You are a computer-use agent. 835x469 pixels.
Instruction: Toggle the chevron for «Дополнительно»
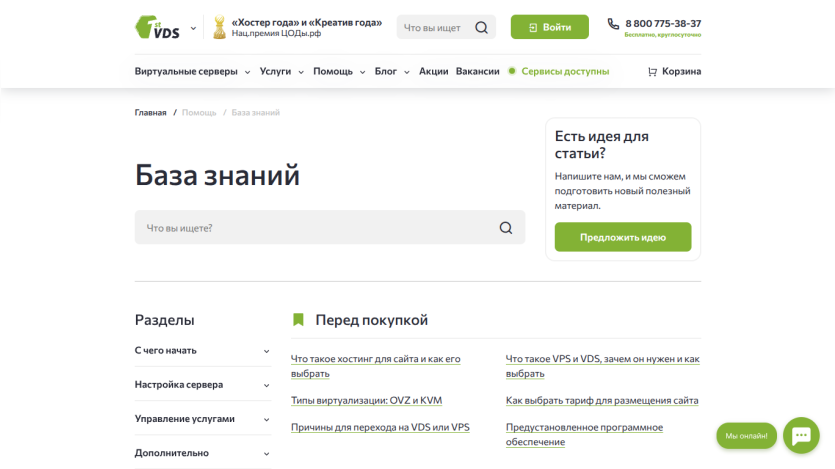(266, 454)
